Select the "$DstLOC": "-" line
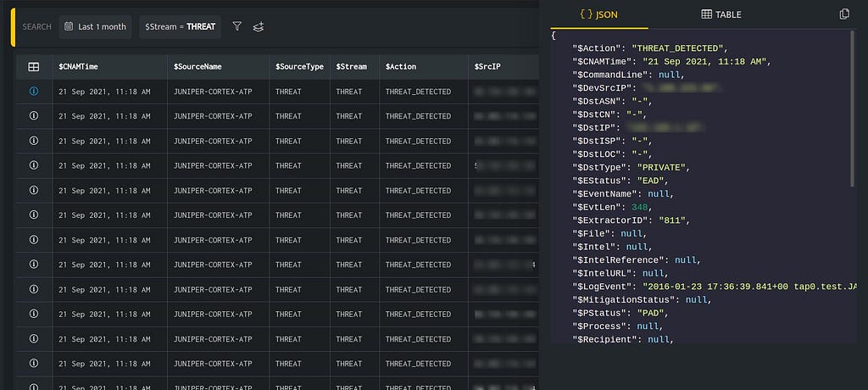868x390 pixels. coord(613,154)
